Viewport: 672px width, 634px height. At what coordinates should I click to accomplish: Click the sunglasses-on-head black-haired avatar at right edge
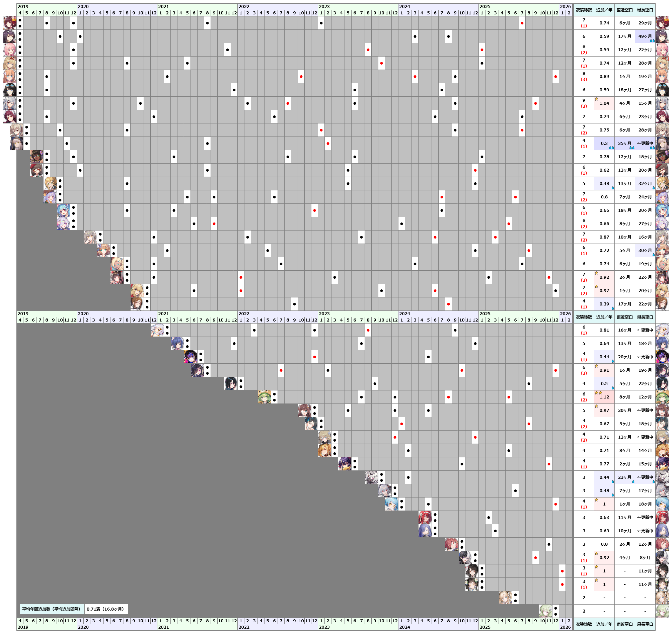click(x=662, y=90)
